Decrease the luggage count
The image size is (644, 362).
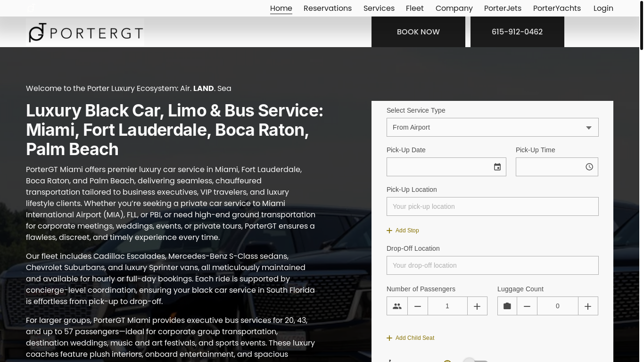click(527, 306)
